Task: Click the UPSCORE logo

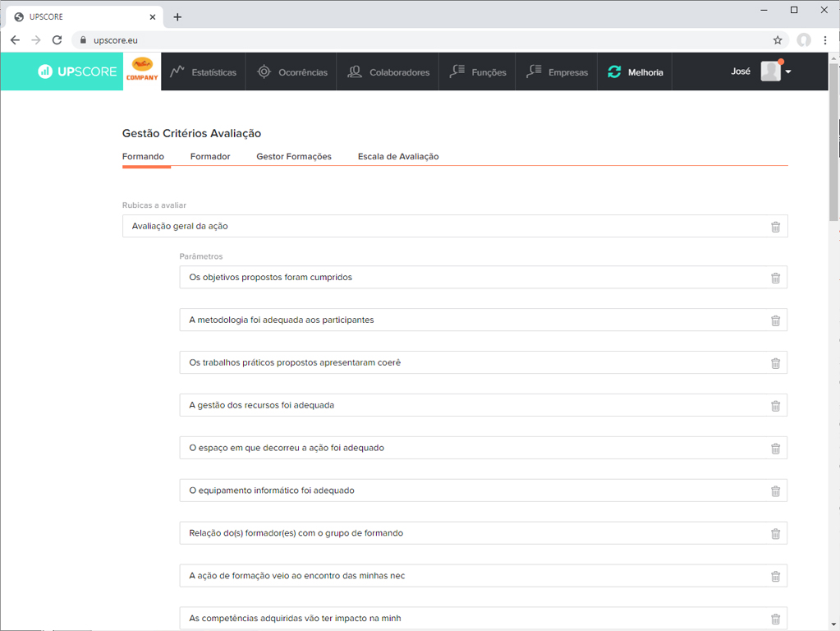Action: (x=77, y=71)
